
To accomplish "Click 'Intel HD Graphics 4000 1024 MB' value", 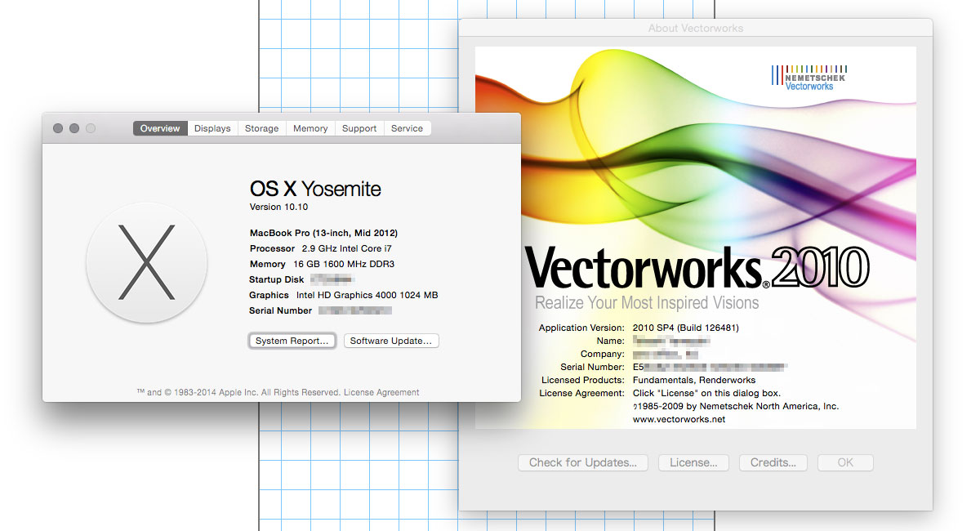I will [367, 295].
